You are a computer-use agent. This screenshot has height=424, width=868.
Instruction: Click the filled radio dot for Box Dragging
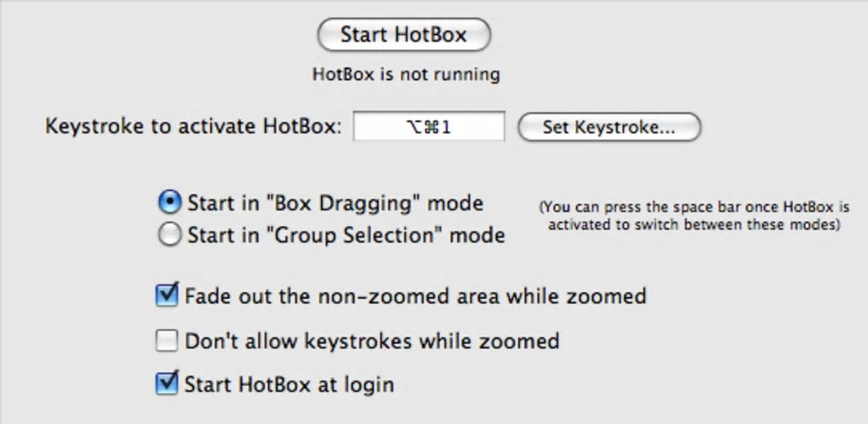[x=170, y=203]
